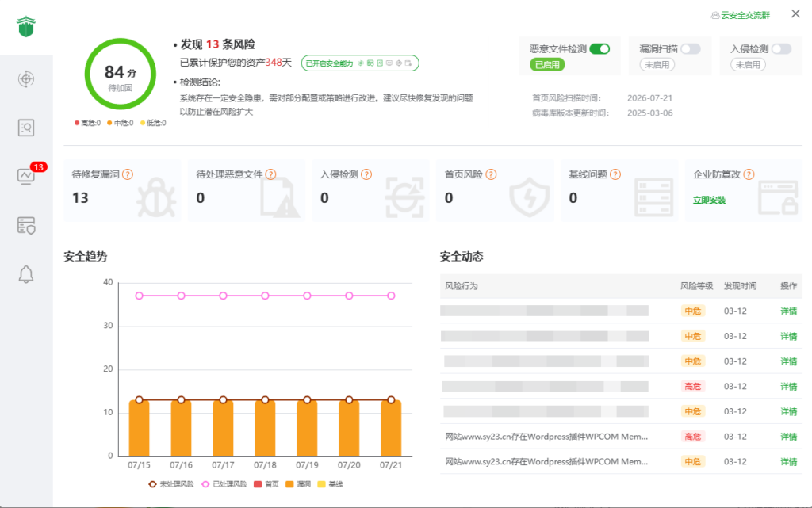Click help icon beside 首页风险
Image resolution: width=812 pixels, height=508 pixels.
click(492, 174)
